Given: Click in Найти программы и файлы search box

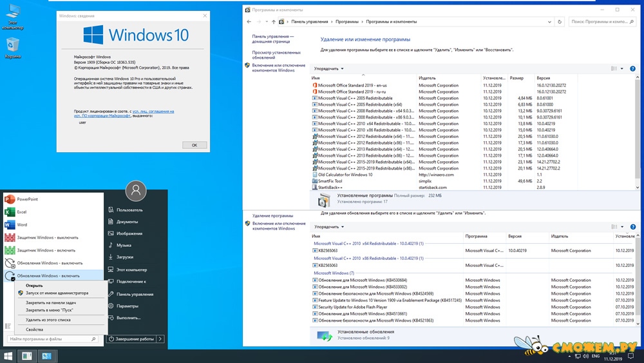Looking at the screenshot, I should tap(50, 339).
